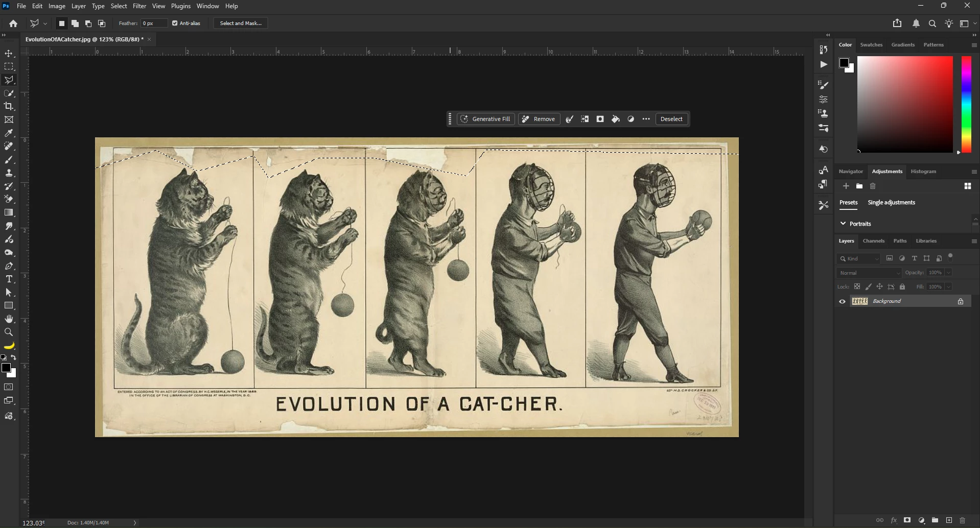This screenshot has height=528, width=980.
Task: Open the Image menu
Action: 57,6
